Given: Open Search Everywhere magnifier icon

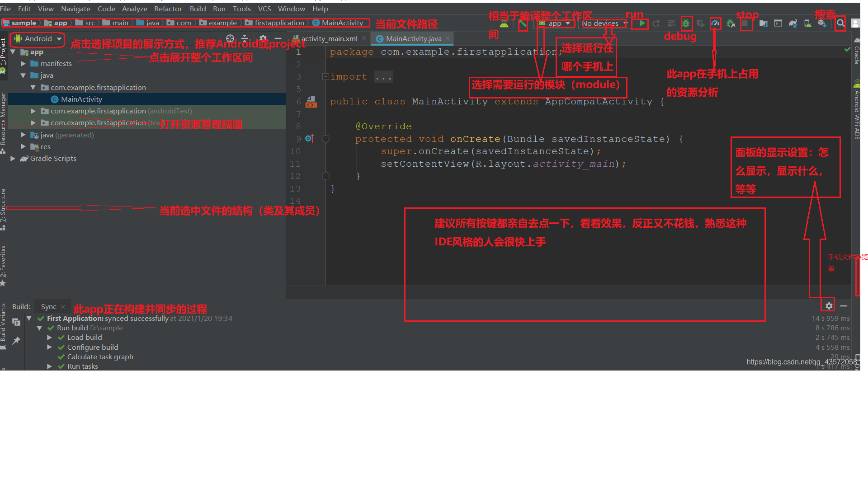Looking at the screenshot, I should [840, 23].
